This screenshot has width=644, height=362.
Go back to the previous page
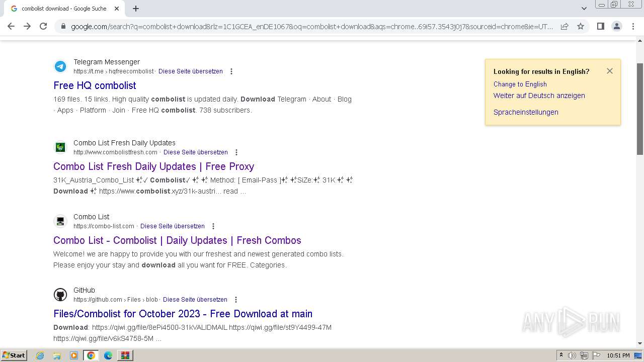tap(11, 26)
